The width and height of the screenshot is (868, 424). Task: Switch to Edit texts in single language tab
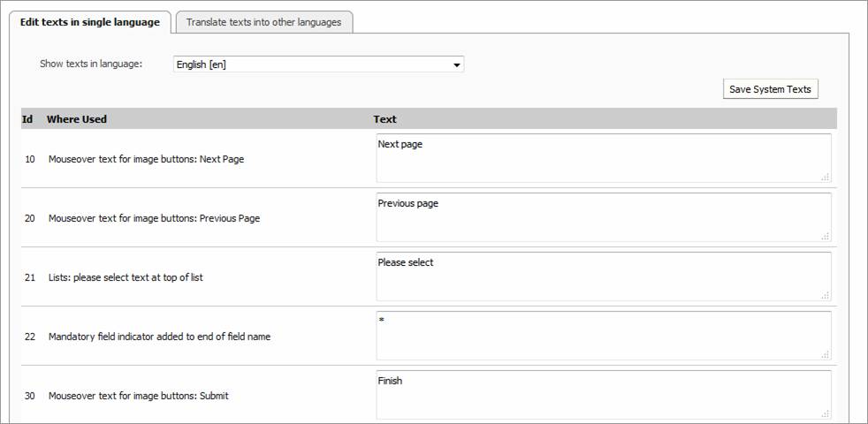[x=89, y=22]
